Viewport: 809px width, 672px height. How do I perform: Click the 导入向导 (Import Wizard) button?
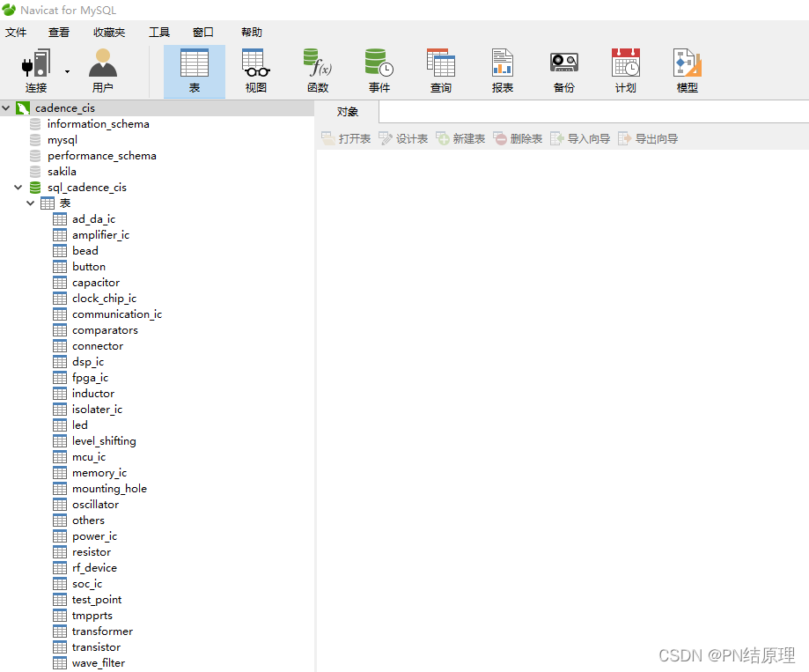(x=580, y=139)
